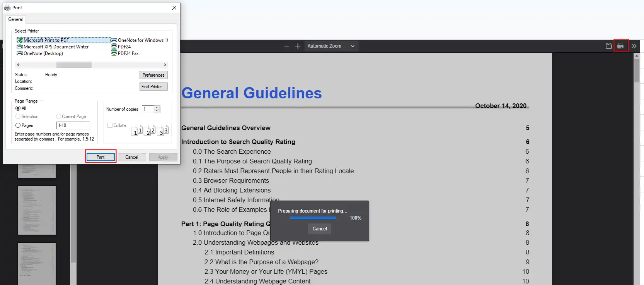This screenshot has width=644, height=285.
Task: Click the open file icon in toolbar
Action: 608,46
